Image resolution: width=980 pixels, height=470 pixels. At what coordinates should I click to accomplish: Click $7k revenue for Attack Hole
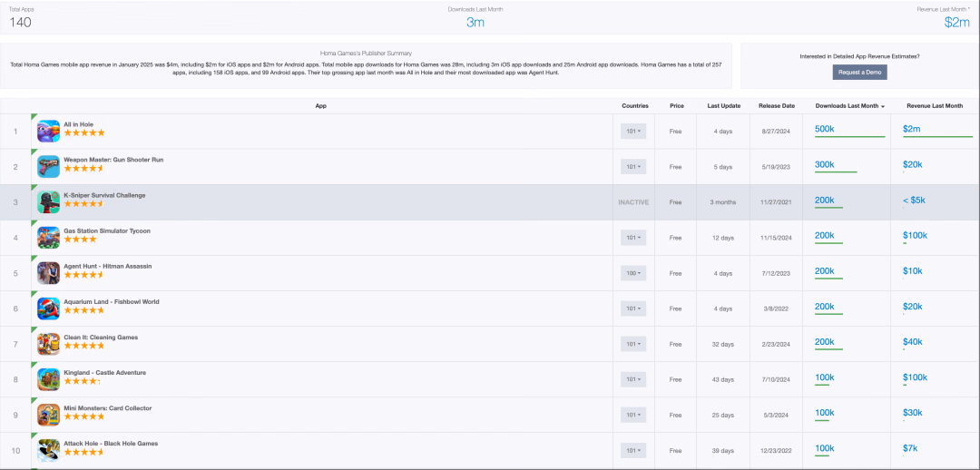tap(910, 448)
